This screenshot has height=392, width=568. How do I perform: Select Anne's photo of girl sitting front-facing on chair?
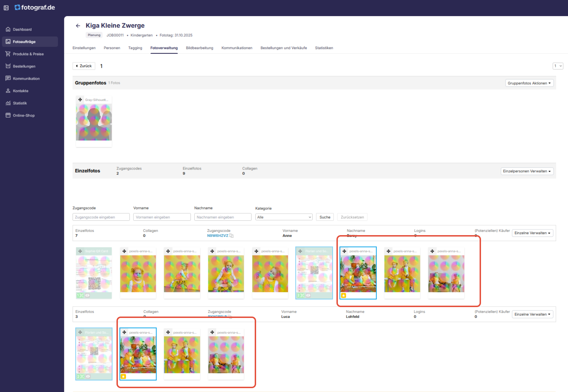(226, 274)
